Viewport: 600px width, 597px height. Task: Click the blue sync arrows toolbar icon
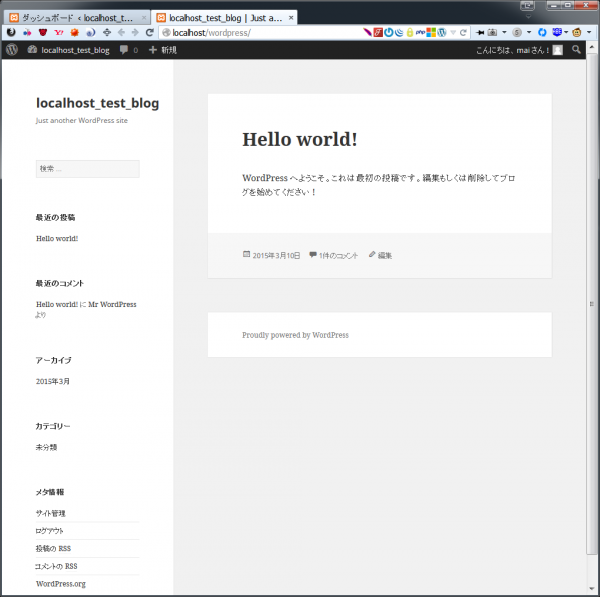pyautogui.click(x=542, y=33)
